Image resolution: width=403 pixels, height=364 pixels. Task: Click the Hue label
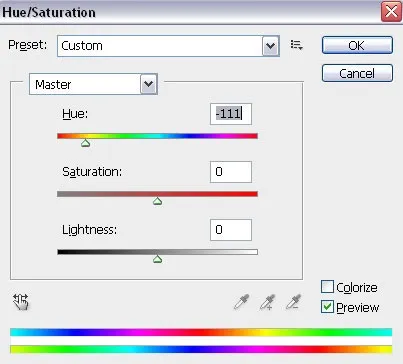coord(75,114)
